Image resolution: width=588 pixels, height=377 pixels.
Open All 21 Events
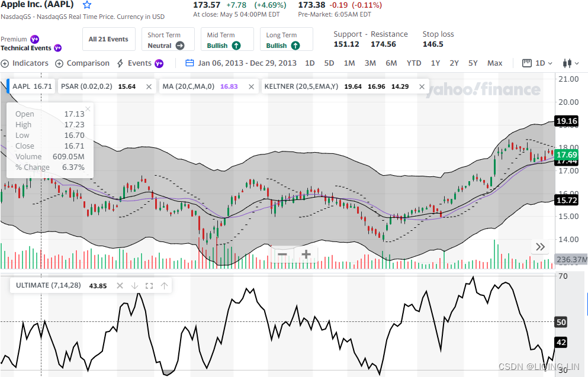109,39
